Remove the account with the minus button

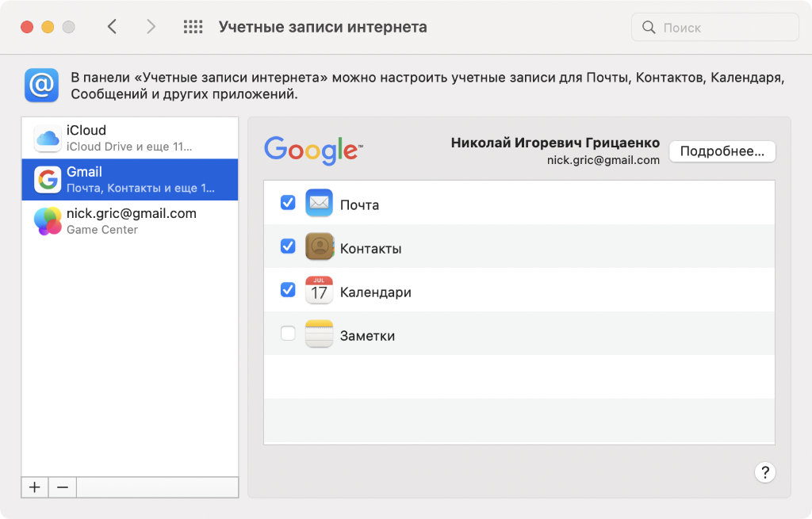62,487
